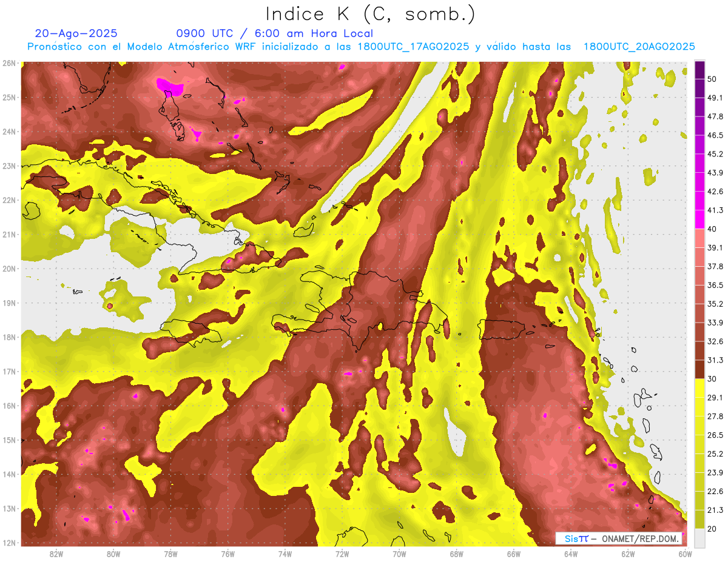Screen dimensions: 728x562
Task: Click the latitude label "25N"
Action: click(x=9, y=98)
